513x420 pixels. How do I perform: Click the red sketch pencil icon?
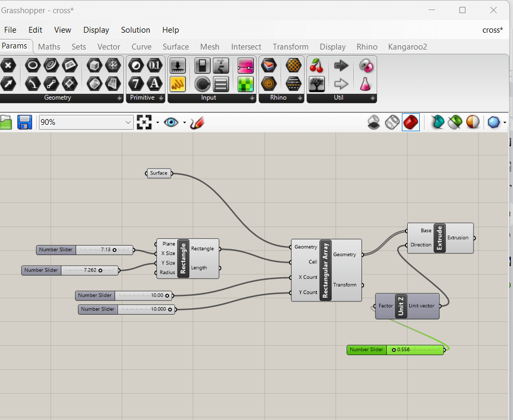(x=197, y=123)
